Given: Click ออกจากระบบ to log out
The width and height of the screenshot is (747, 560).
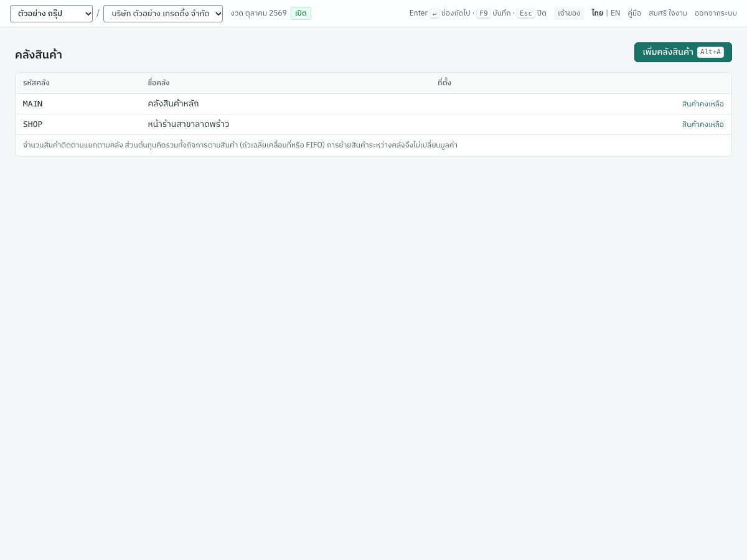Looking at the screenshot, I should click(716, 13).
